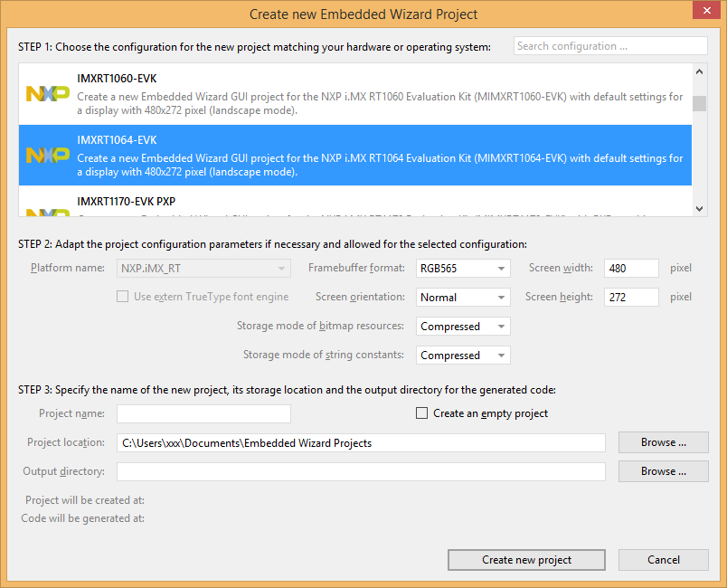Browse for the Project location folder
Viewport: 727px width, 588px height.
click(663, 442)
